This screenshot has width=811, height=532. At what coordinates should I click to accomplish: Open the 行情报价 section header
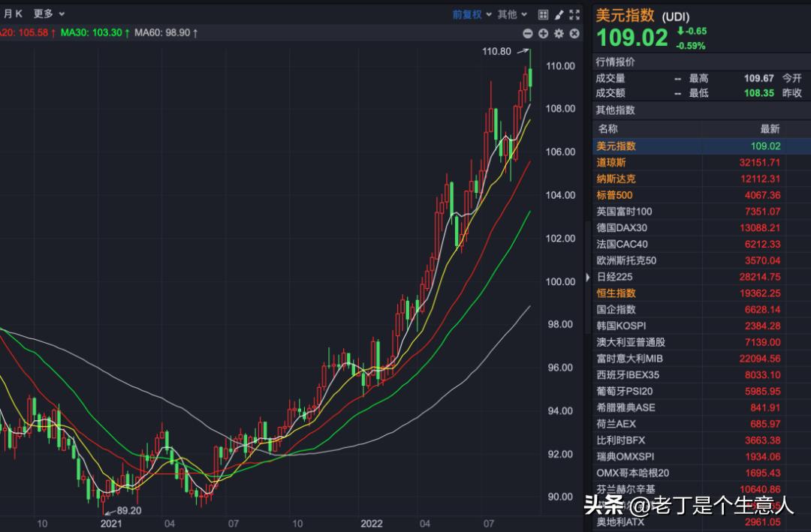(614, 61)
